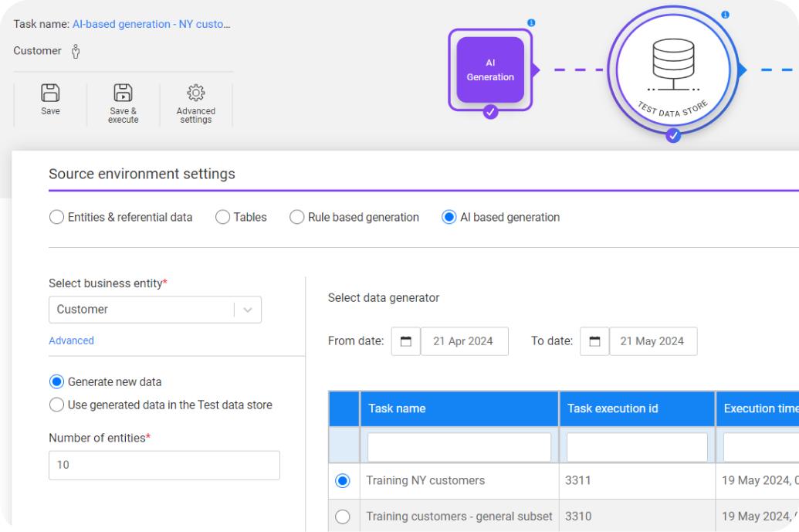The width and height of the screenshot is (799, 532).
Task: Click the customer person icon
Action: (x=76, y=51)
